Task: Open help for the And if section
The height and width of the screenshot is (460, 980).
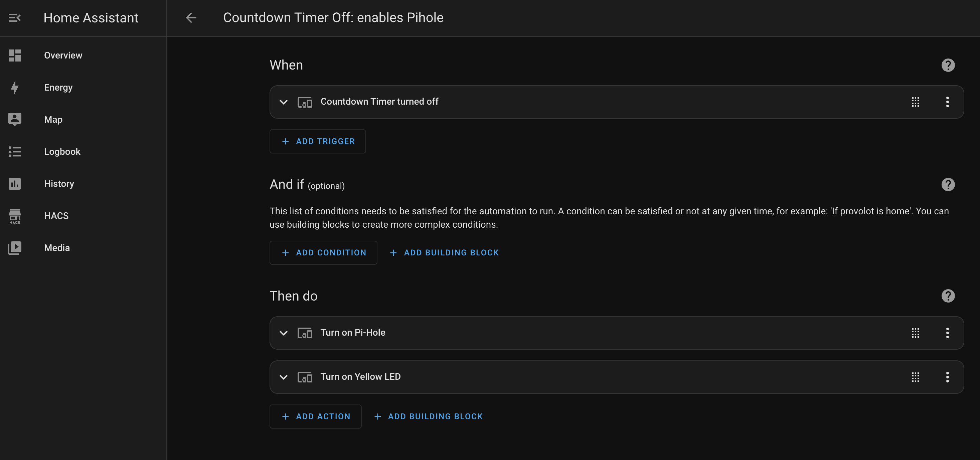Action: [948, 185]
